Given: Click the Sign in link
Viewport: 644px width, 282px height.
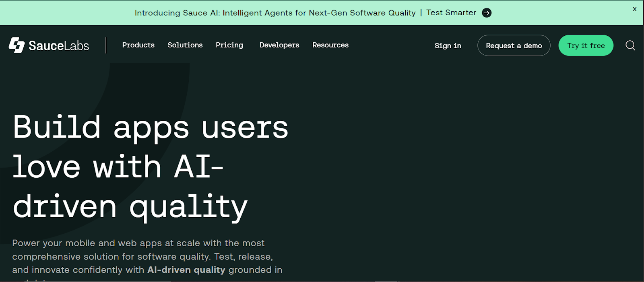Looking at the screenshot, I should 448,46.
